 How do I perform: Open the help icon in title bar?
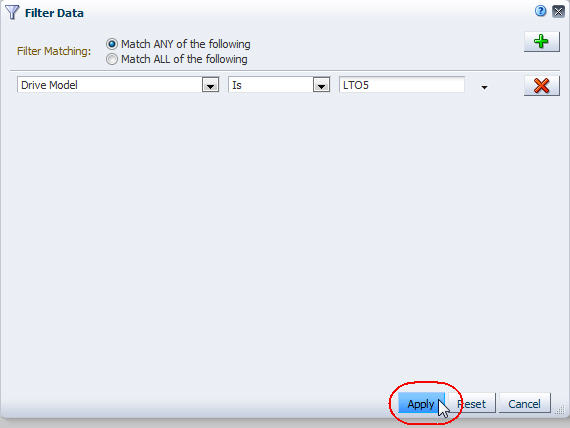coord(541,11)
